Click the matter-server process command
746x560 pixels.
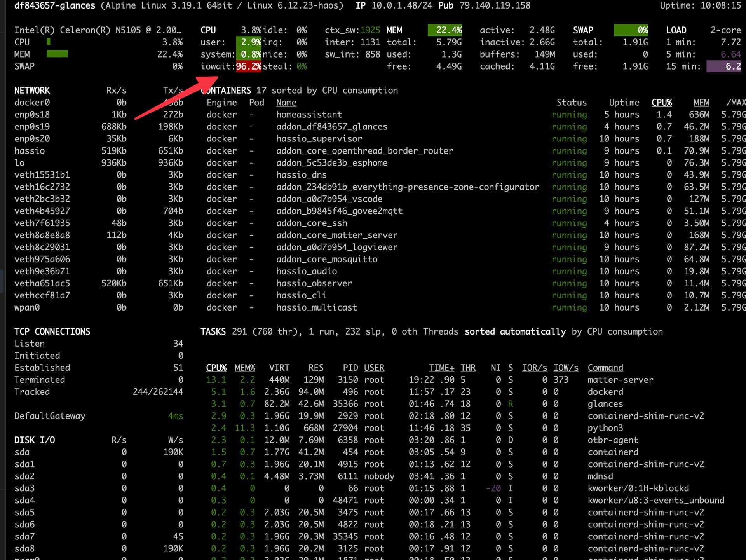(x=621, y=380)
